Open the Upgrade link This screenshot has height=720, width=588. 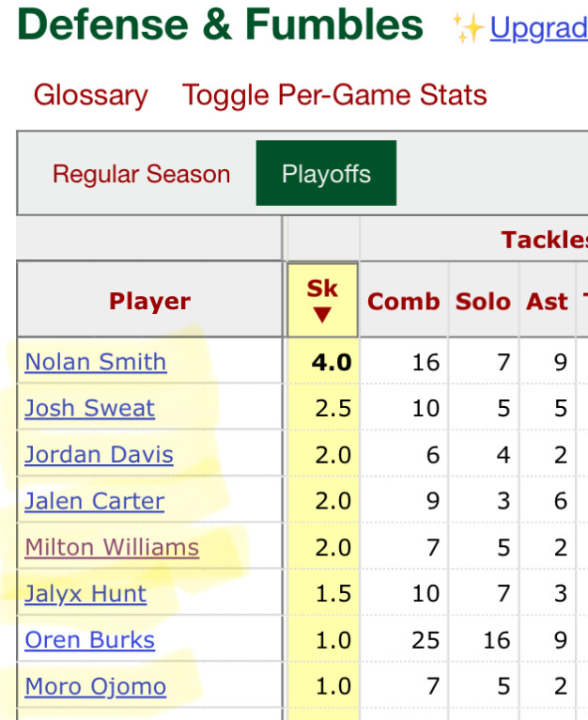pyautogui.click(x=538, y=28)
